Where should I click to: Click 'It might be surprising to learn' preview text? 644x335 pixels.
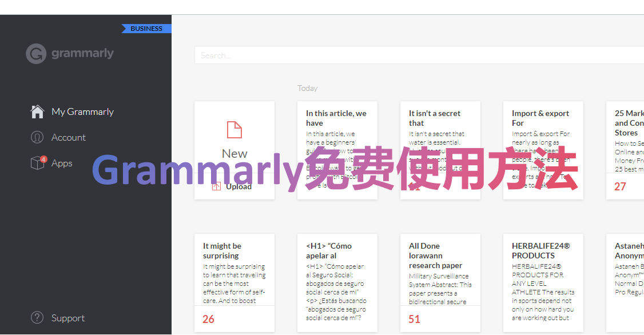click(x=234, y=284)
